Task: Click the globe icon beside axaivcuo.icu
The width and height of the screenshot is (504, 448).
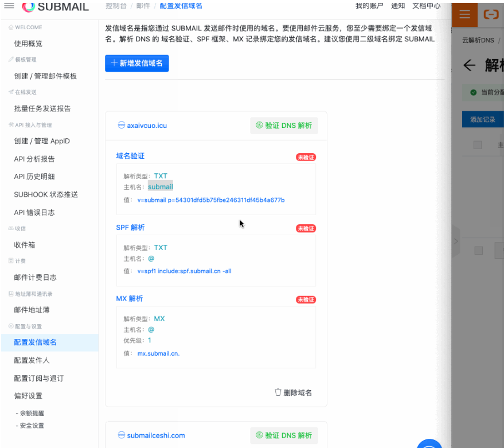Action: click(121, 125)
